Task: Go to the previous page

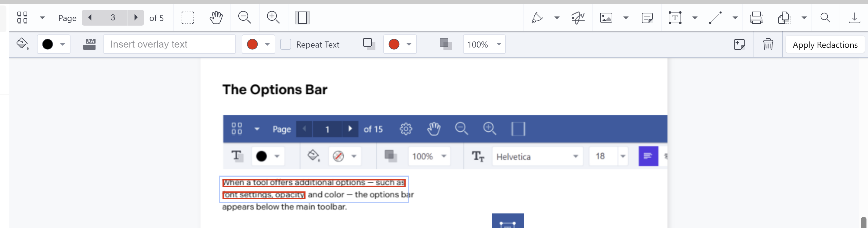Action: click(x=90, y=17)
